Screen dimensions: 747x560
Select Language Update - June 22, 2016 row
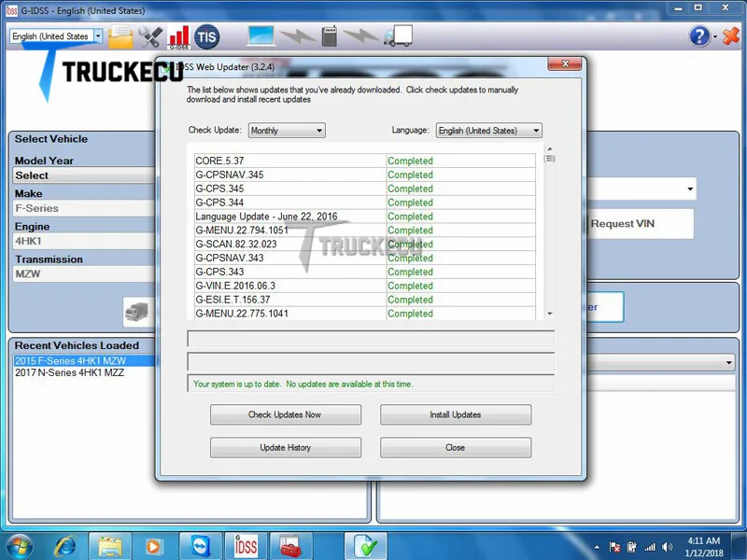364,217
